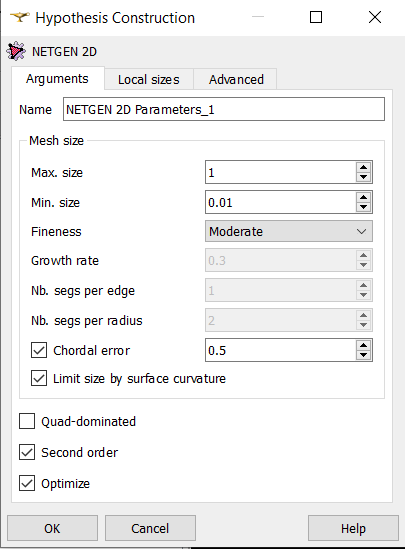Toggle the Chordal error checkbox
405x549 pixels.
click(x=39, y=350)
